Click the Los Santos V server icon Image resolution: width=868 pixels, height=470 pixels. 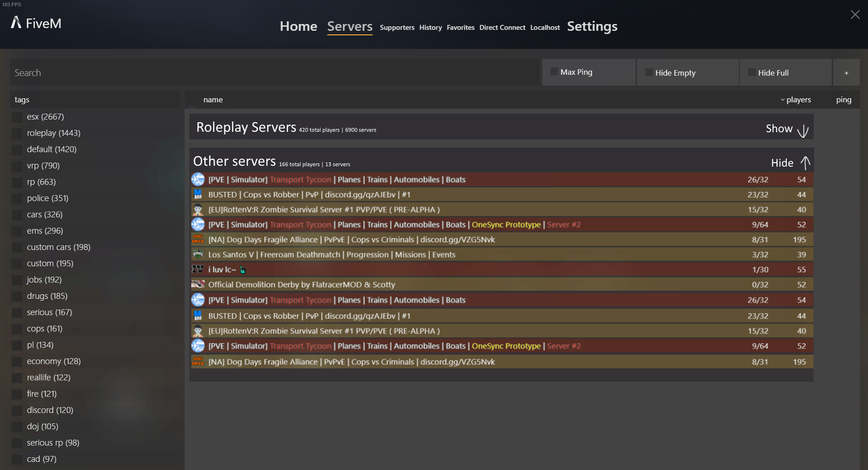click(x=198, y=254)
